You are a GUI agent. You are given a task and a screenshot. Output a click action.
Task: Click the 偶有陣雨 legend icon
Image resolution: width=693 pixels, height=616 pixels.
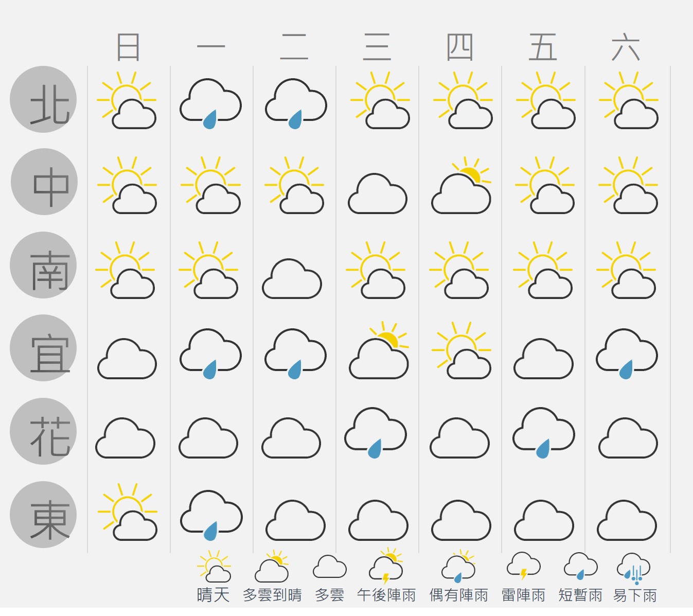(x=458, y=567)
